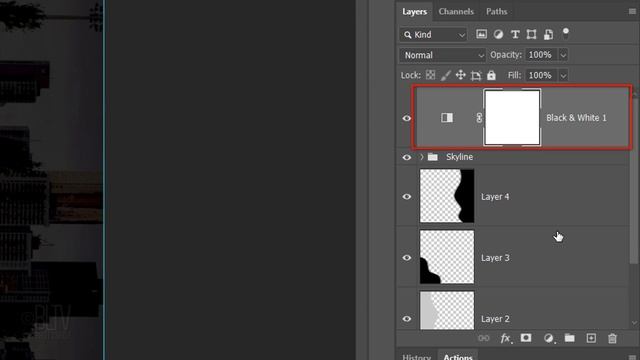Screen dimensions: 640x360
Task: Select Layer 2 thumbnail
Action: click(447, 310)
